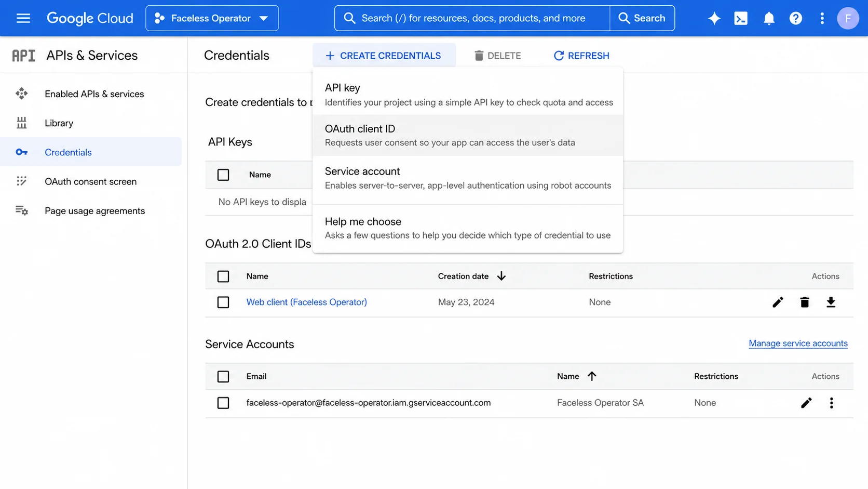
Task: Choose Help me choose option
Action: 468,228
